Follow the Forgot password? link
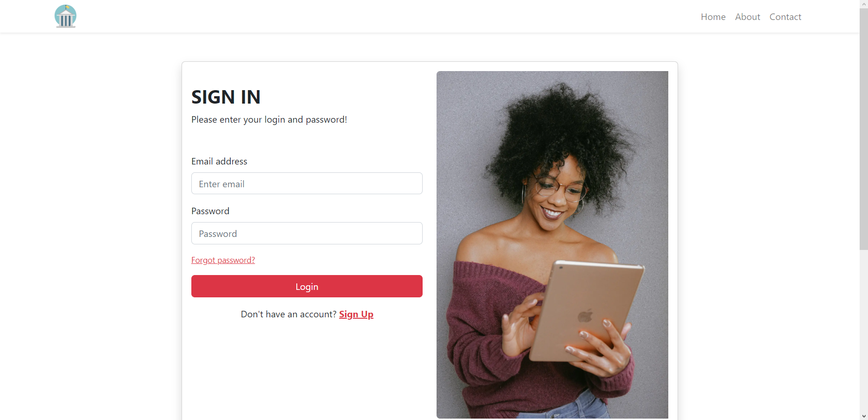The width and height of the screenshot is (868, 420). click(x=223, y=260)
